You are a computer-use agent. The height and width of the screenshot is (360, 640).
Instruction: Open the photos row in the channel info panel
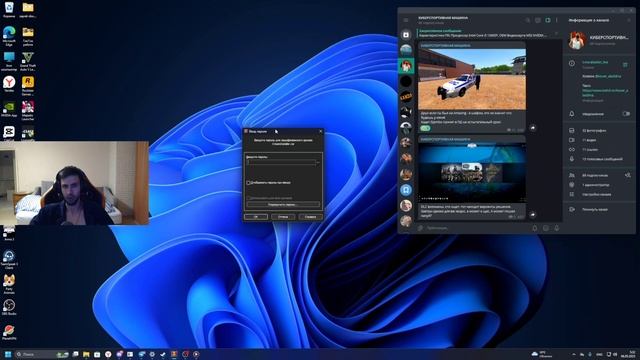(x=600, y=131)
